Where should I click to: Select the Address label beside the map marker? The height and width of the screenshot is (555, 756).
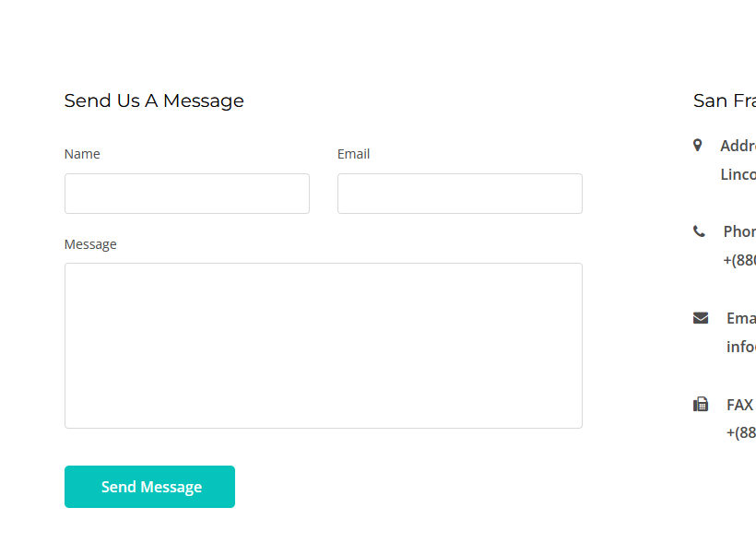(738, 146)
